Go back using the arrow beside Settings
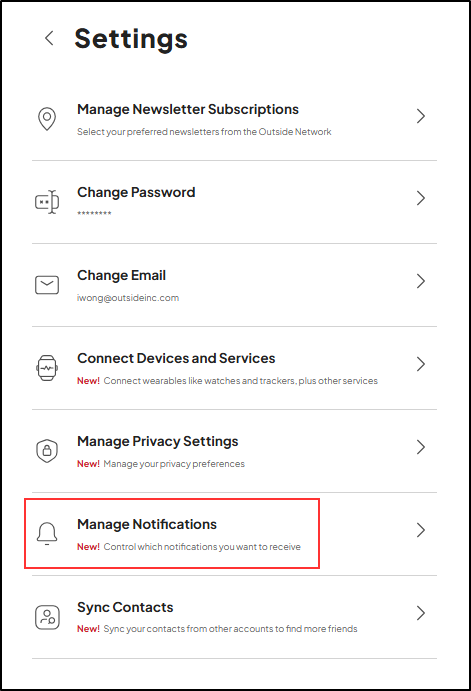471x691 pixels. coord(49,38)
